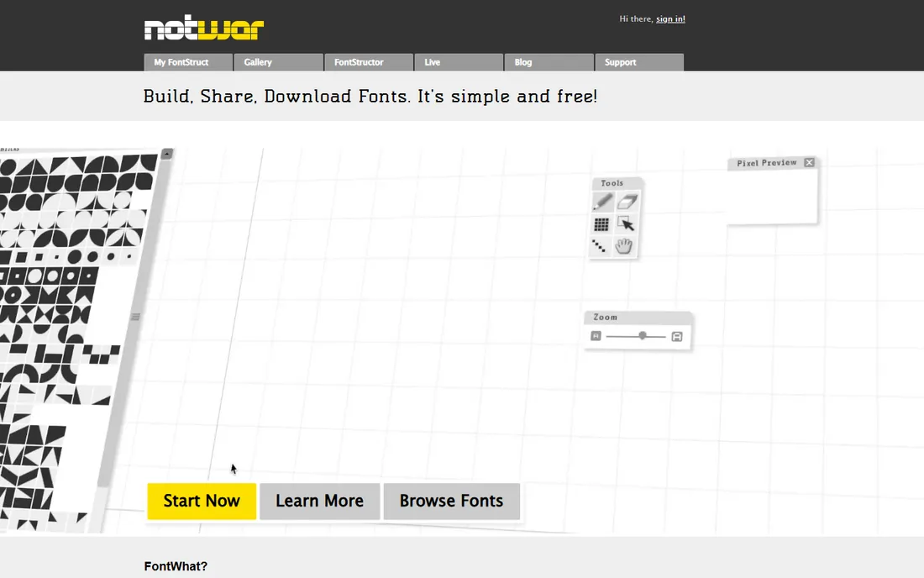Click the brick palette scroll-up arrow

pos(167,154)
